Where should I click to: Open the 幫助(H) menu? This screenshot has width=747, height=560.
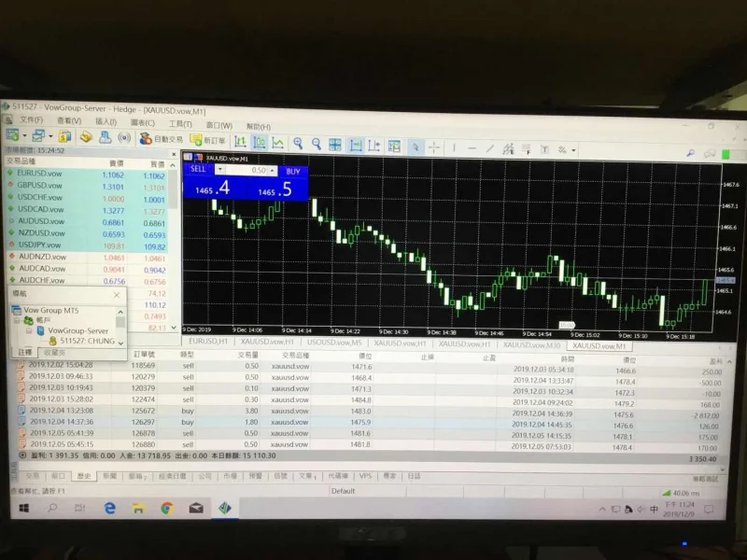(x=259, y=126)
